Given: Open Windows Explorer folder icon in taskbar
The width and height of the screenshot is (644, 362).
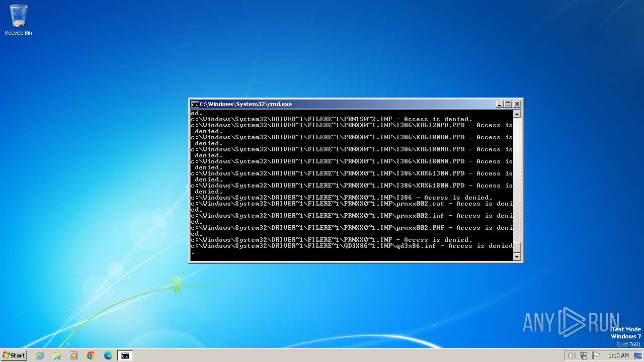Looking at the screenshot, I should tap(57, 355).
